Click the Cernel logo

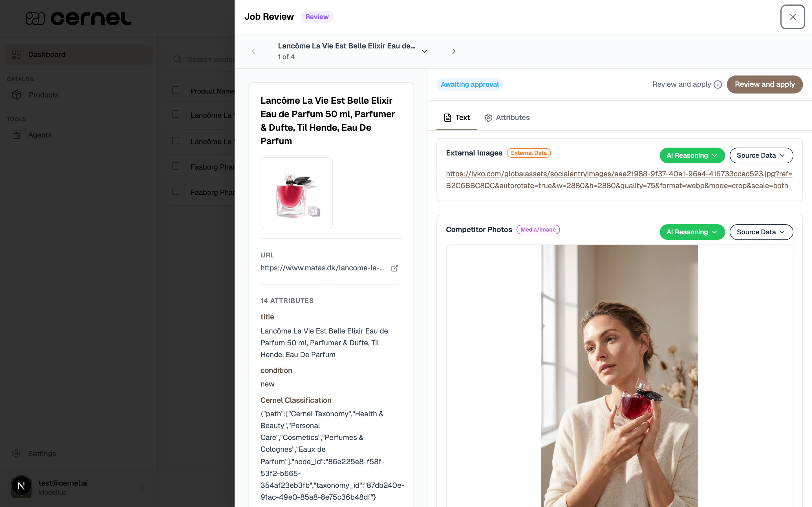pyautogui.click(x=78, y=18)
